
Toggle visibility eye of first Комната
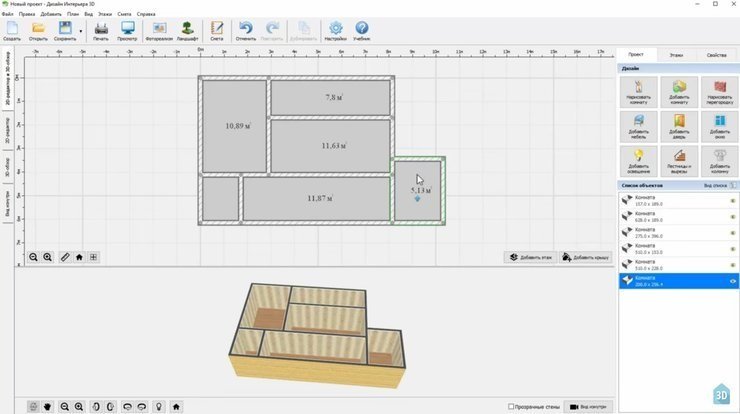732,200
